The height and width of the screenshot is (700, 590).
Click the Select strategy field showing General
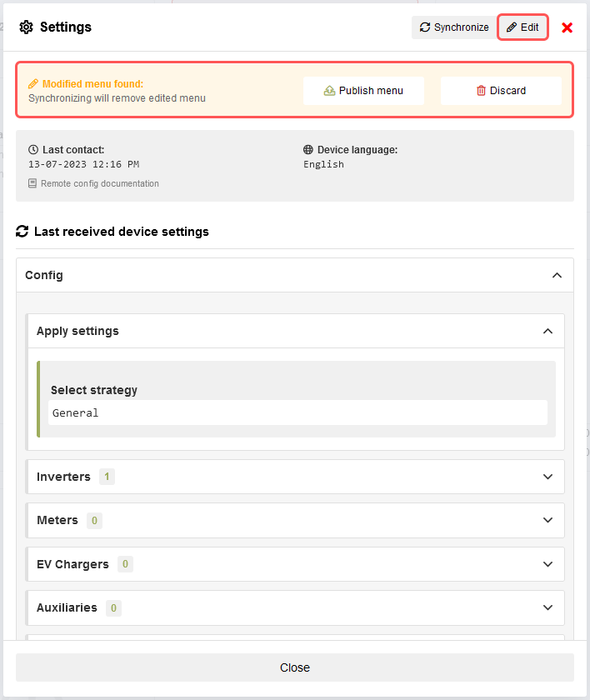click(297, 412)
